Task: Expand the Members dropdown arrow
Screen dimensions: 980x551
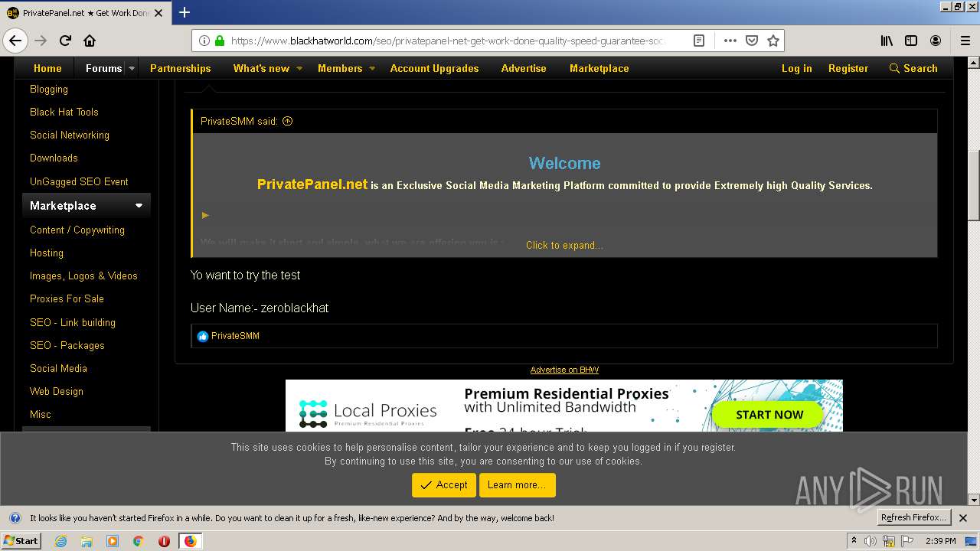Action: 372,68
